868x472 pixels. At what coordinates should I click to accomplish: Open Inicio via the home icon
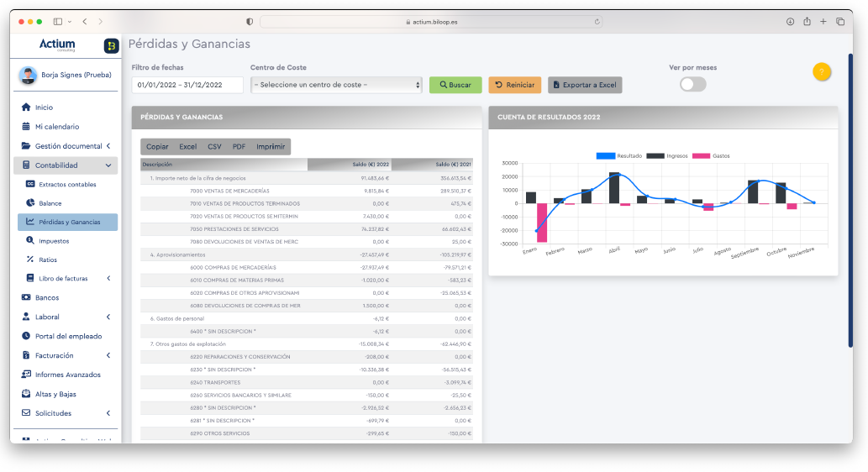(x=26, y=108)
